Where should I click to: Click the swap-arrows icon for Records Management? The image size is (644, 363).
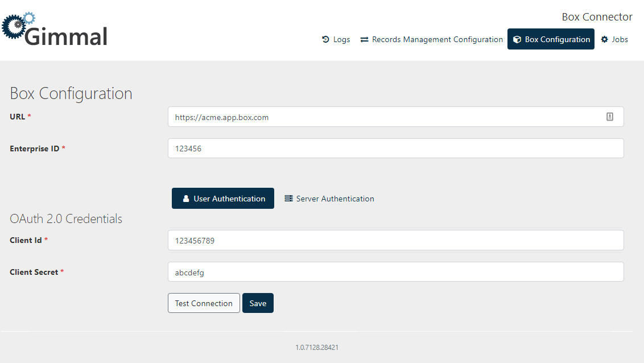pos(364,40)
